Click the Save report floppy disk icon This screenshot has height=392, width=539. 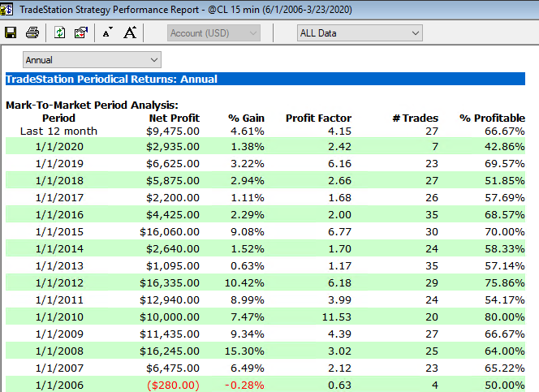(x=11, y=33)
